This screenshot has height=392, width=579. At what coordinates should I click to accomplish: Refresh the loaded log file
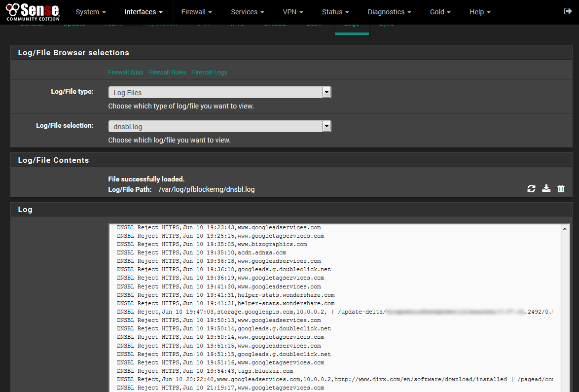[x=531, y=188]
